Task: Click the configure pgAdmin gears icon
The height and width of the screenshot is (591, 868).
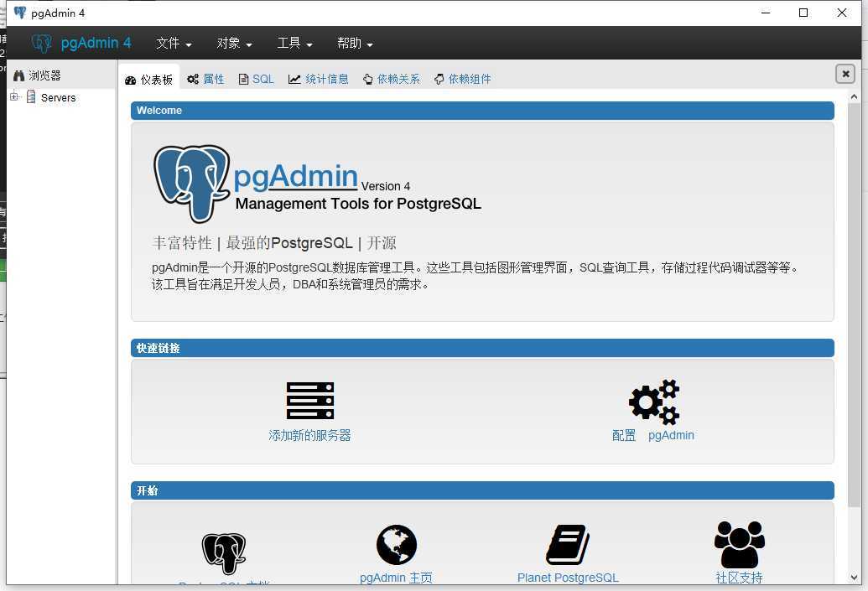Action: (654, 402)
